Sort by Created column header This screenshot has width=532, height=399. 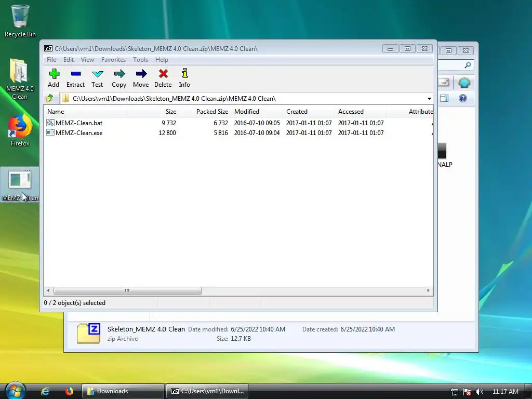coord(309,112)
